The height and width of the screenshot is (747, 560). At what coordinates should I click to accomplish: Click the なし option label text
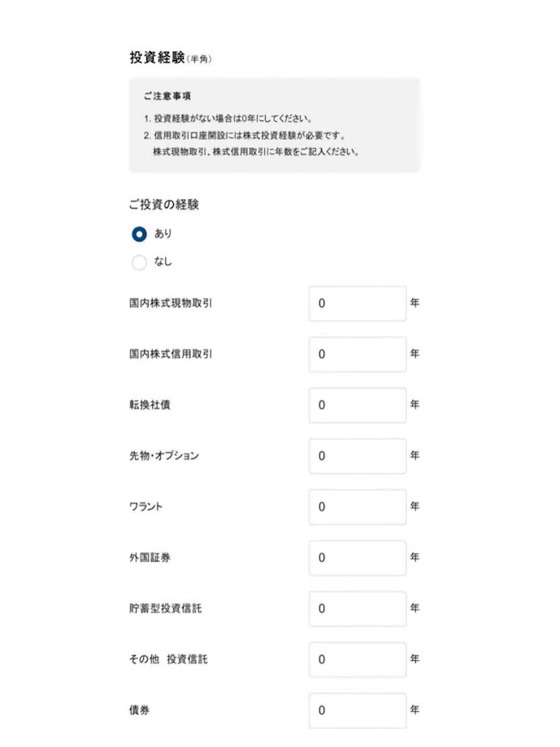point(163,262)
